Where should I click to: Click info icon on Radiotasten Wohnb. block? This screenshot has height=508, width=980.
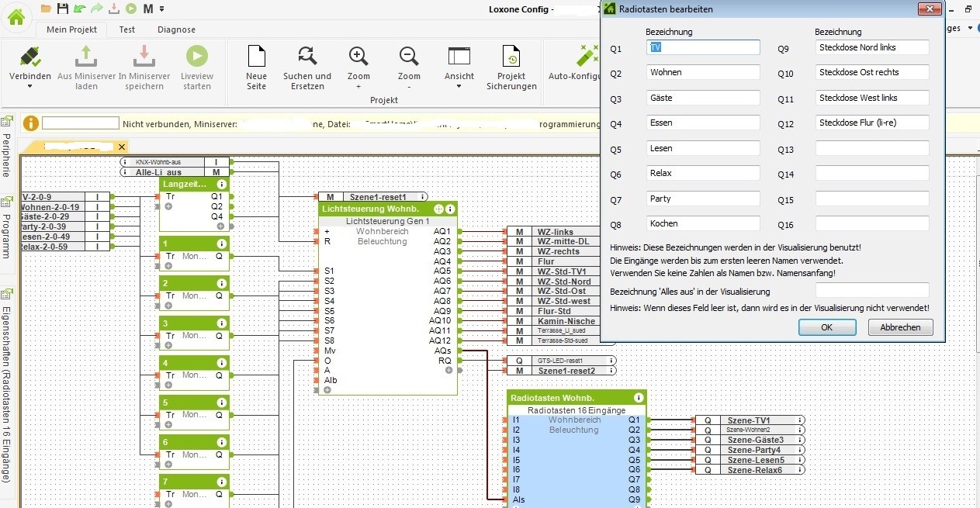click(x=638, y=398)
